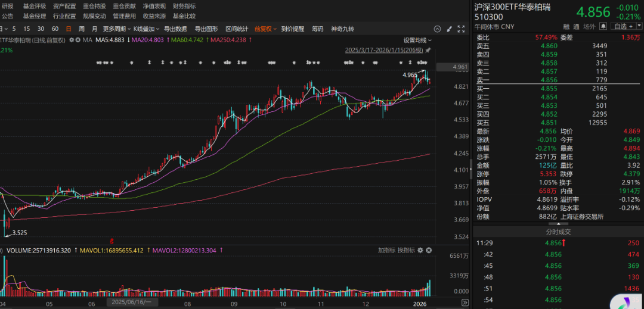This screenshot has width=644, height=309.
Task: Switch chart to weekly (周) period
Action: (x=82, y=29)
